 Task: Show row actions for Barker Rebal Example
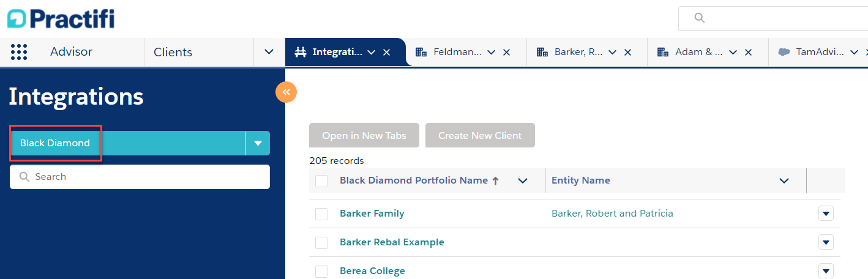[826, 242]
